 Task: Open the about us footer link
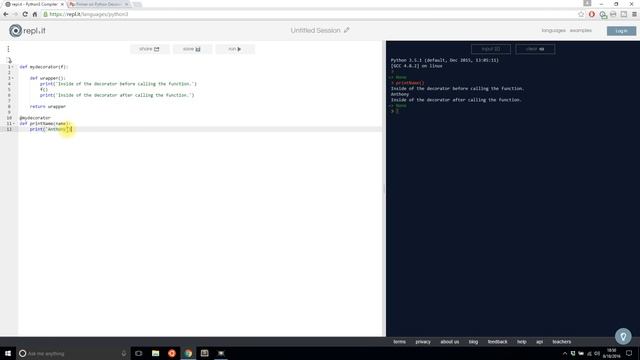click(x=449, y=342)
